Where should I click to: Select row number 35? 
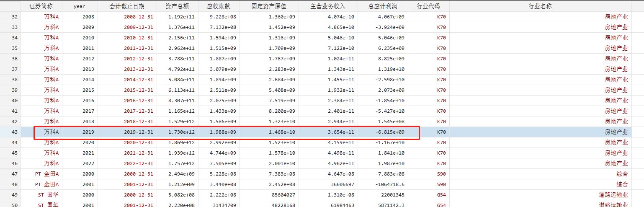pyautogui.click(x=15, y=48)
